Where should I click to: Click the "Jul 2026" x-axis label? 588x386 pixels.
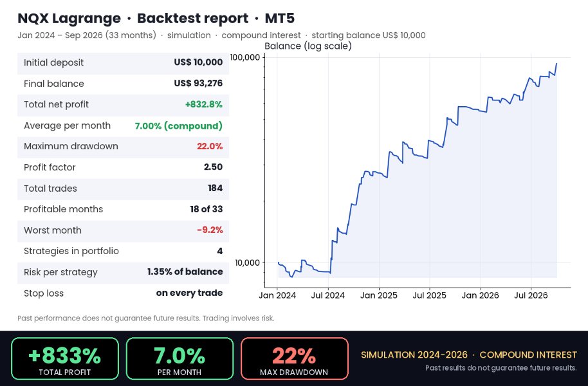click(531, 295)
